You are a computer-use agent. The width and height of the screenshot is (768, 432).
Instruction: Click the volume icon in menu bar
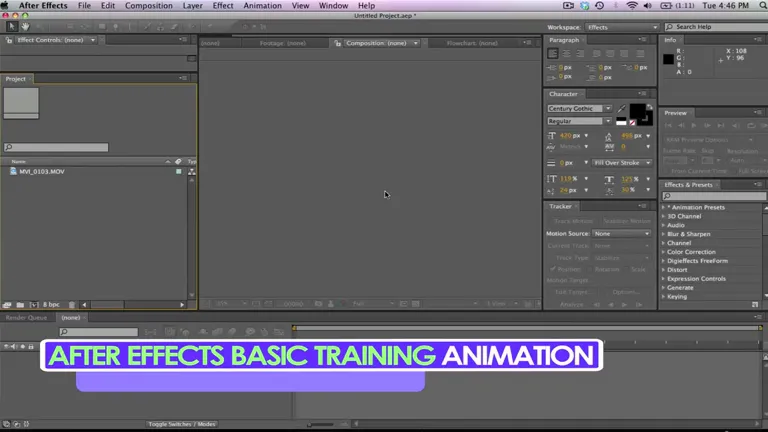tap(648, 5)
